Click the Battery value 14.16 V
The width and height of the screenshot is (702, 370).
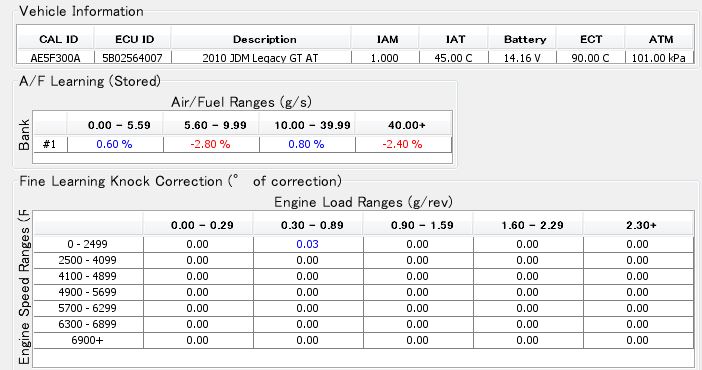pos(522,58)
